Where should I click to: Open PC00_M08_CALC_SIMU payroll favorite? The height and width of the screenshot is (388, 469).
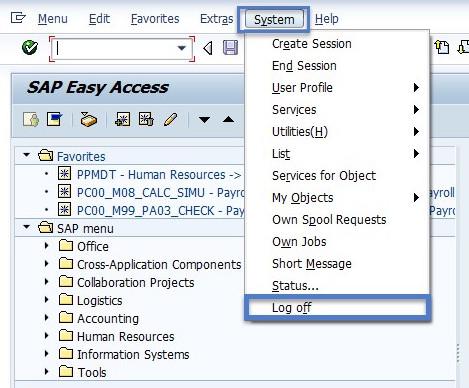click(161, 193)
